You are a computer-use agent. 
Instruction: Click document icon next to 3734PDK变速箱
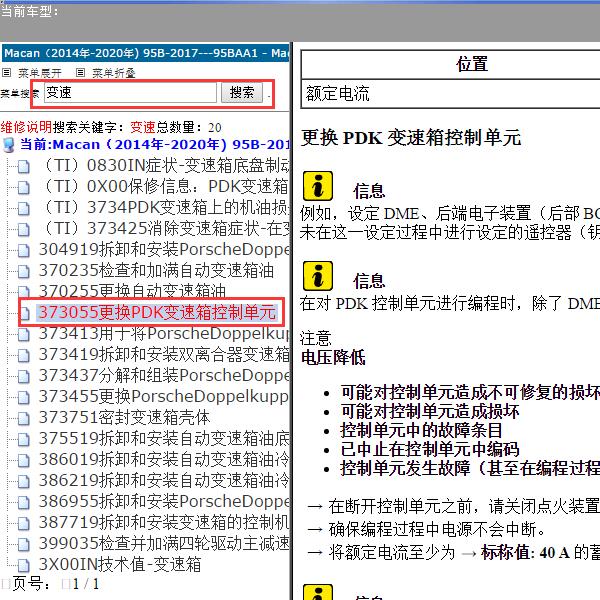[x=24, y=209]
